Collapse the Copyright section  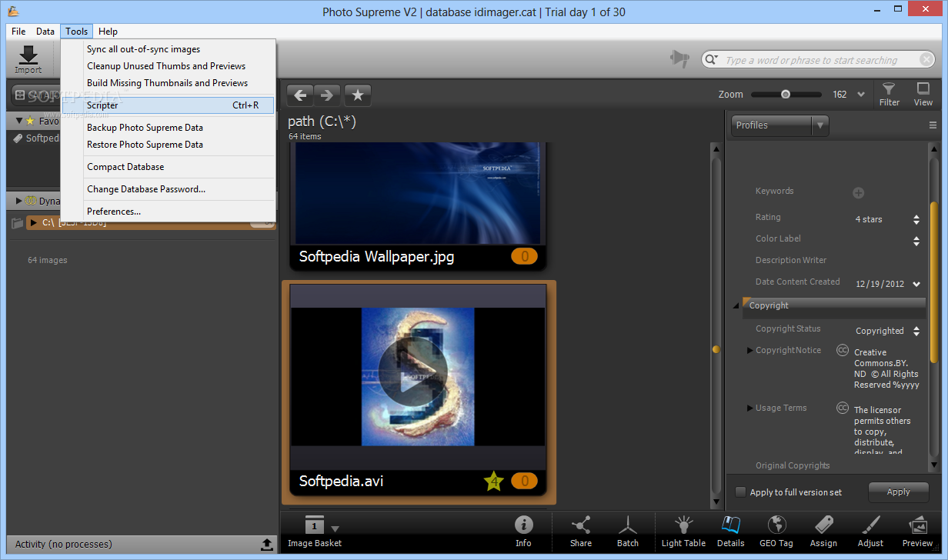coord(737,306)
